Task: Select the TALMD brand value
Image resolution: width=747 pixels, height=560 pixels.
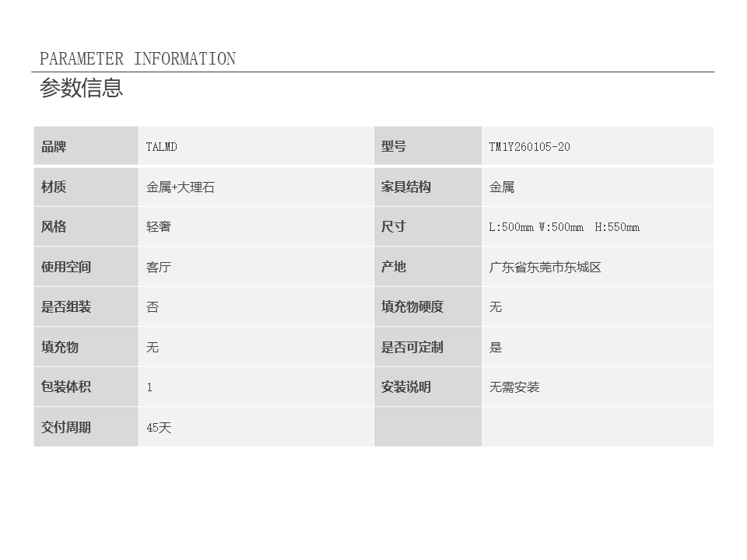Action: [x=161, y=147]
